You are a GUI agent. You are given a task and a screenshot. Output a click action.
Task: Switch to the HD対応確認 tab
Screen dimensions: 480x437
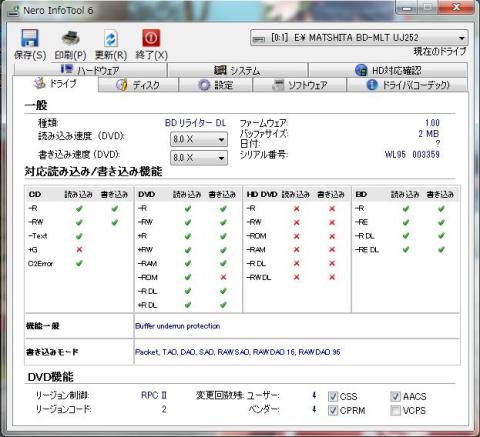pyautogui.click(x=388, y=70)
